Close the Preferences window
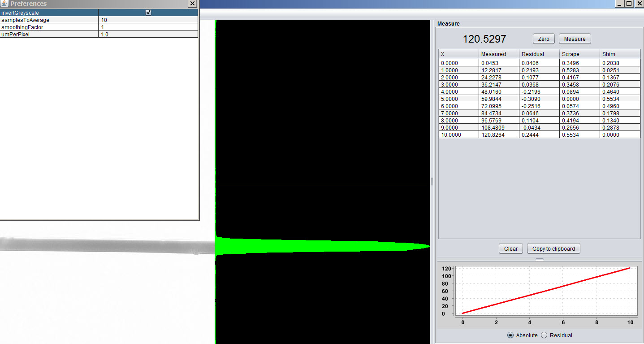The height and width of the screenshot is (344, 644). [192, 4]
